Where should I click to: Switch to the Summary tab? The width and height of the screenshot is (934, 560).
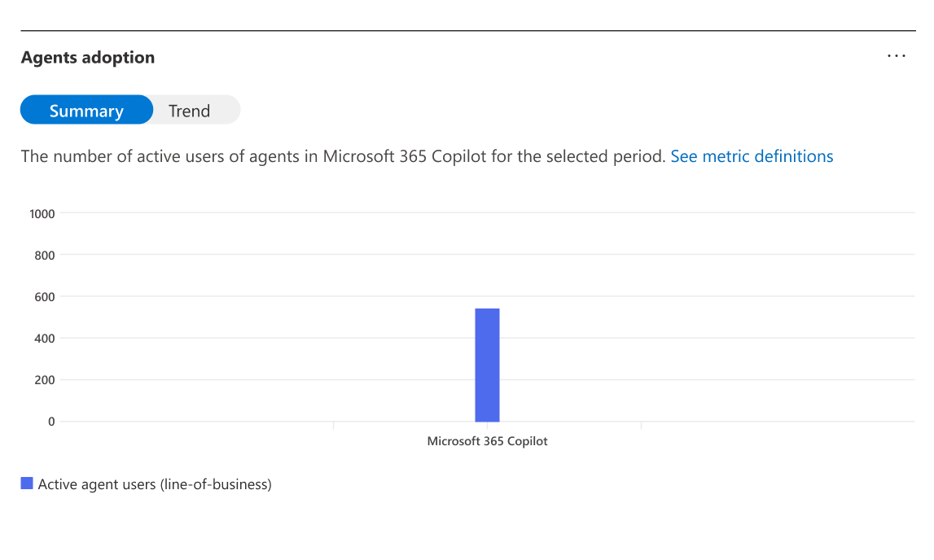(x=86, y=111)
